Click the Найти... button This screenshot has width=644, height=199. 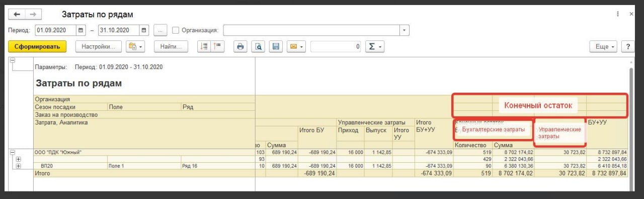point(171,46)
